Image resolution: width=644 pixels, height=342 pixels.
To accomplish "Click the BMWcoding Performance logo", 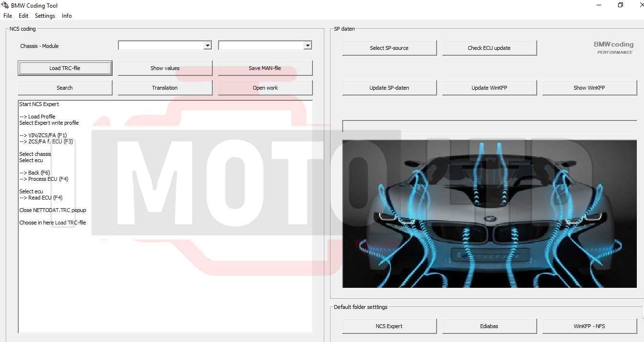I will click(614, 47).
